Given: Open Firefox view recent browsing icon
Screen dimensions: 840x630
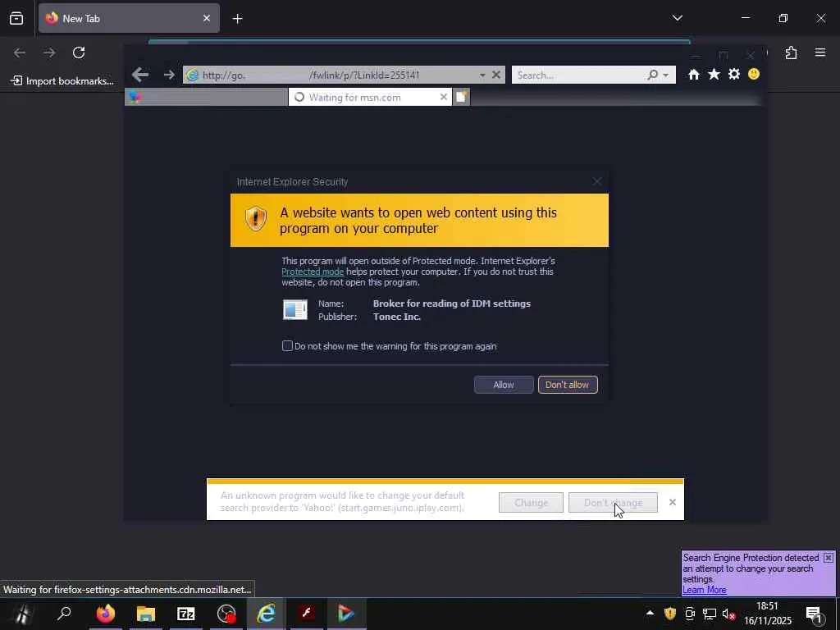Looking at the screenshot, I should pyautogui.click(x=16, y=18).
